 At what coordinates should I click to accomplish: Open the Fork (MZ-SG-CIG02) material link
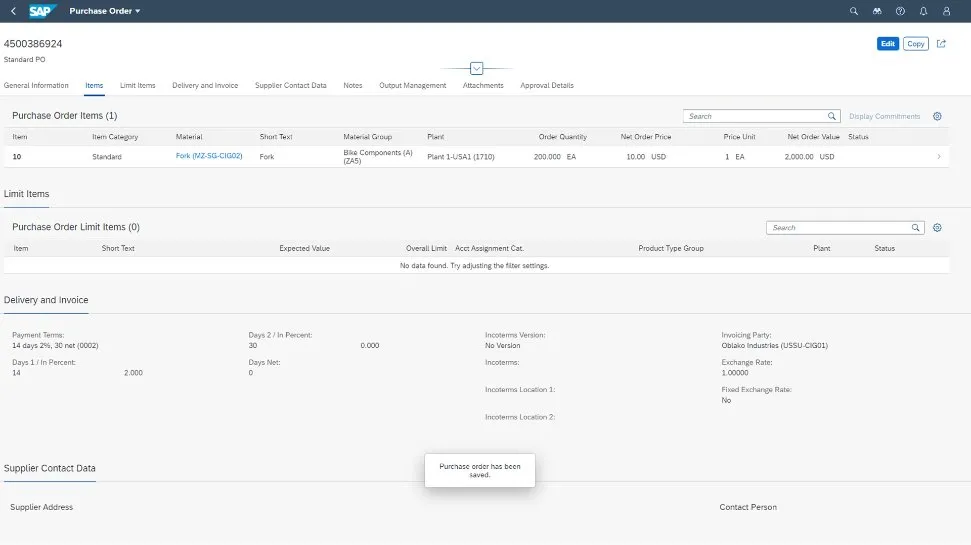(x=209, y=157)
